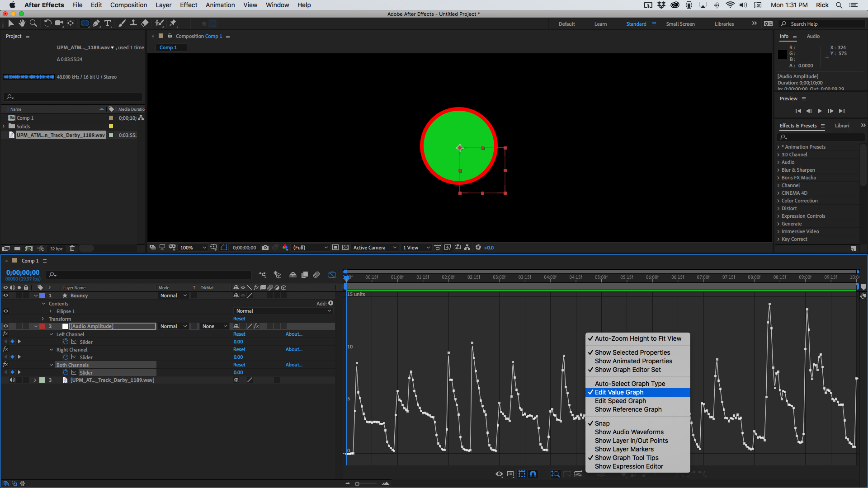The width and height of the screenshot is (868, 488).
Task: Hide the Bouncy layer visibility eye
Action: (6, 295)
